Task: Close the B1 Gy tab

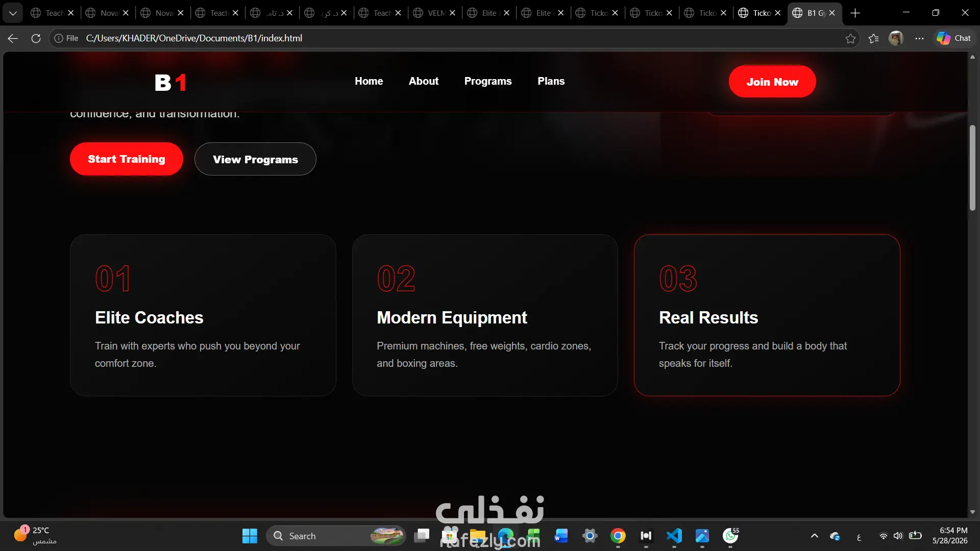Action: (832, 13)
